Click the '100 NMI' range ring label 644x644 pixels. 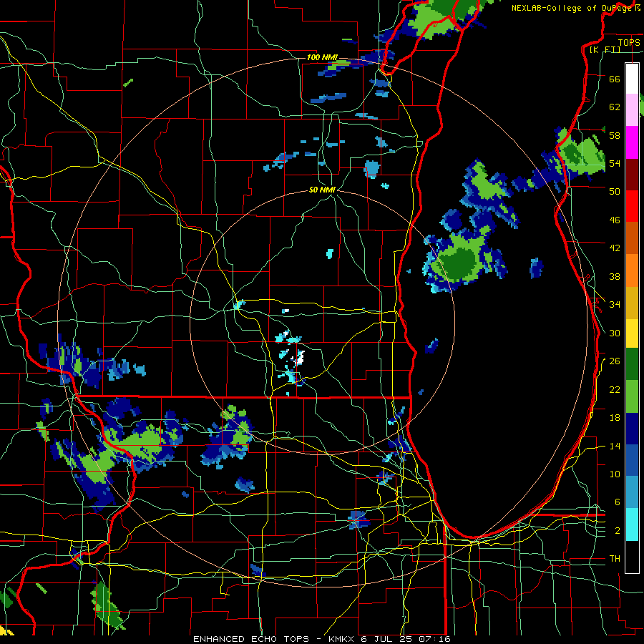(x=322, y=57)
